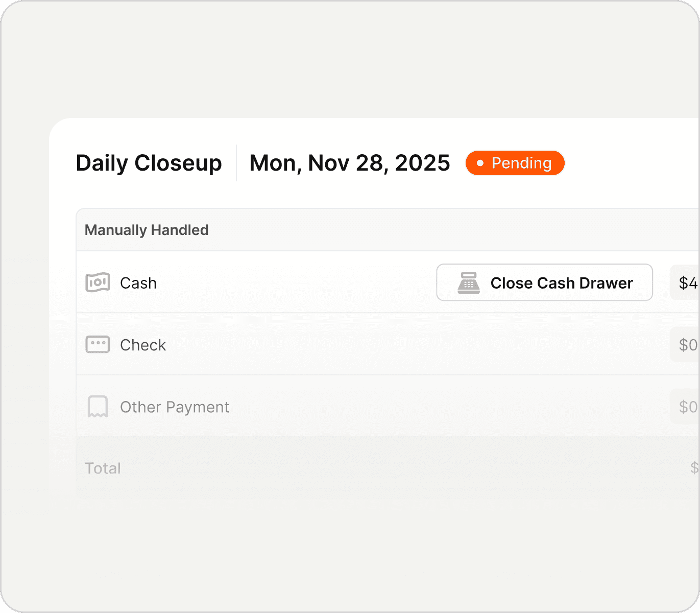This screenshot has height=613, width=700.
Task: Click the Total dollar amount
Action: pyautogui.click(x=695, y=468)
